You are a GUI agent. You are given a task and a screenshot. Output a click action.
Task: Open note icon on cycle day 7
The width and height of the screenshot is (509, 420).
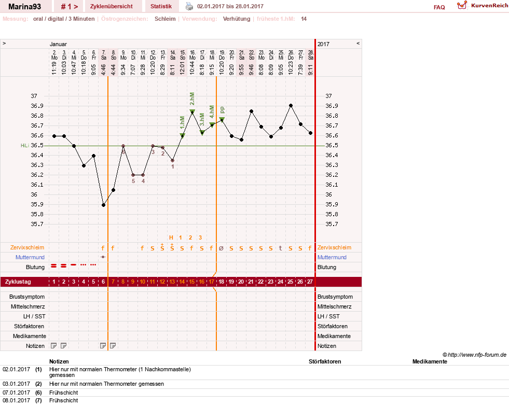click(113, 346)
